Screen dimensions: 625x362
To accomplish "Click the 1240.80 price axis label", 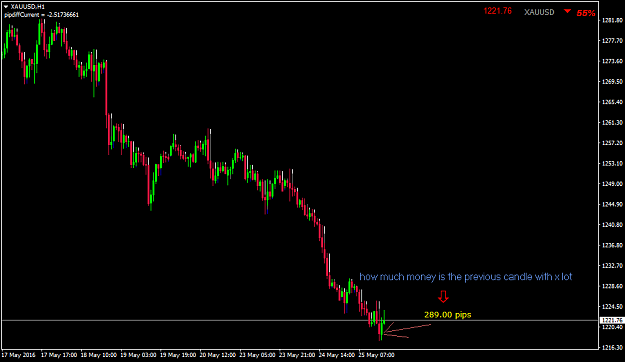I will tap(613, 224).
